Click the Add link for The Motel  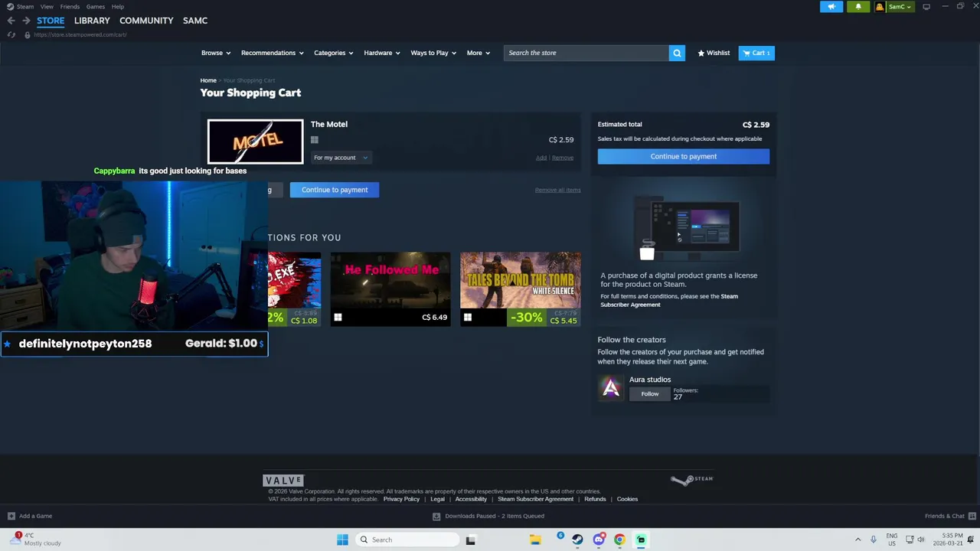coord(541,158)
